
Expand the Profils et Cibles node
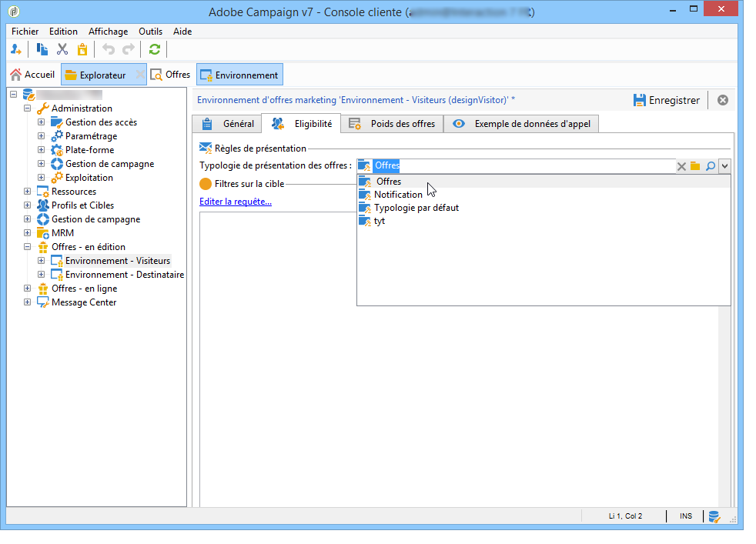(x=28, y=205)
